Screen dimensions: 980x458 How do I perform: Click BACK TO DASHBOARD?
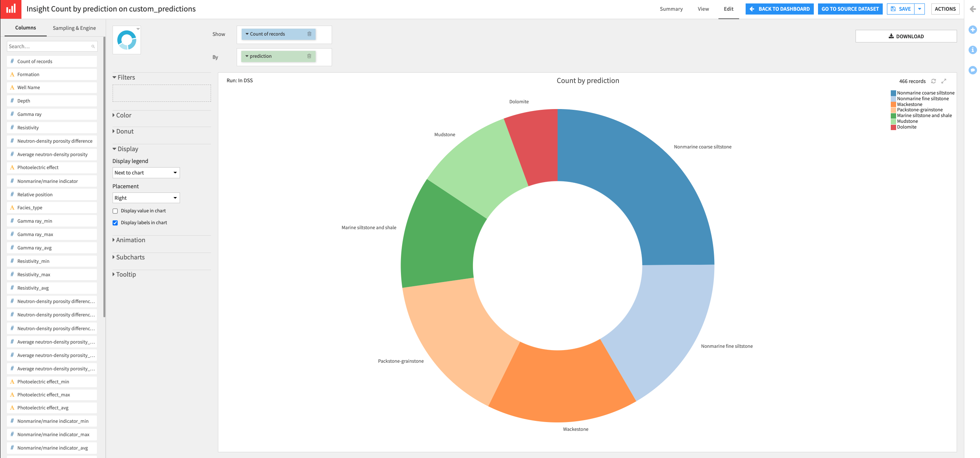[779, 9]
